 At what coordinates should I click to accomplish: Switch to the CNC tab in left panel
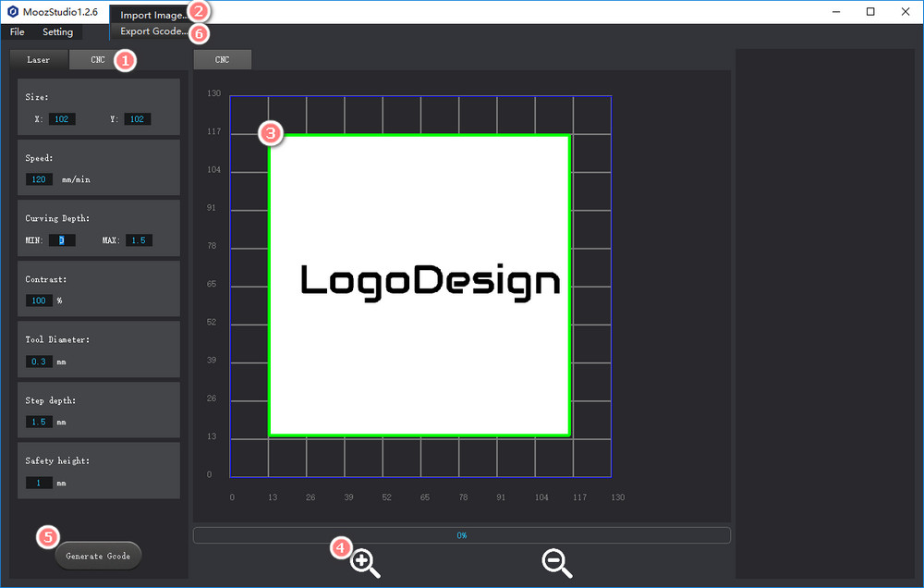pos(98,60)
